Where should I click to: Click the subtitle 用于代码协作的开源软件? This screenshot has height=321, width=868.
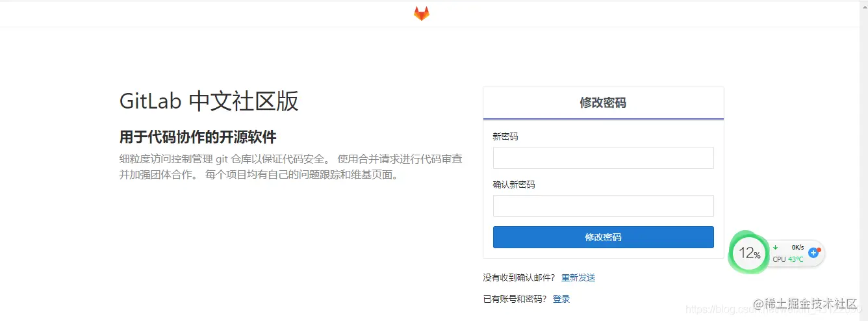[198, 137]
